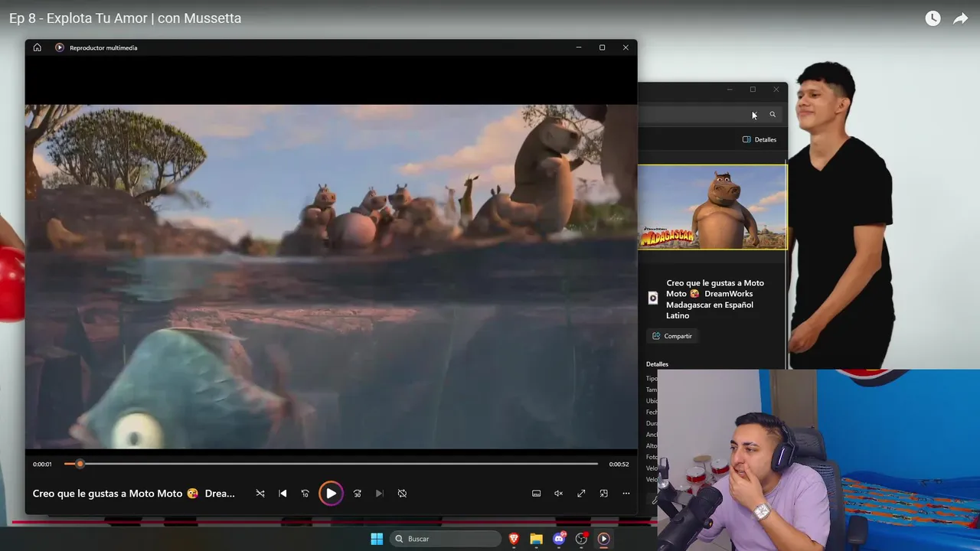Skip back 10 seconds
Screen dimensions: 980x551
coord(305,494)
